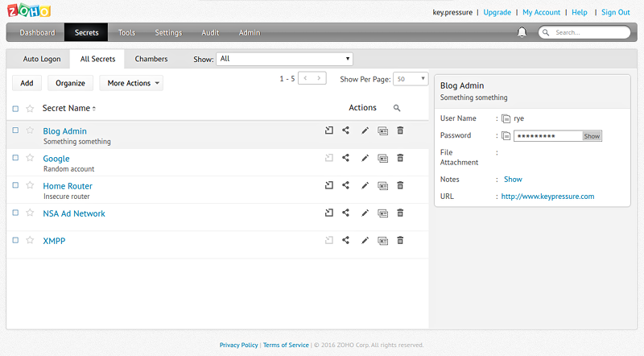Click the notification bell icon
The height and width of the screenshot is (356, 644).
pos(522,32)
